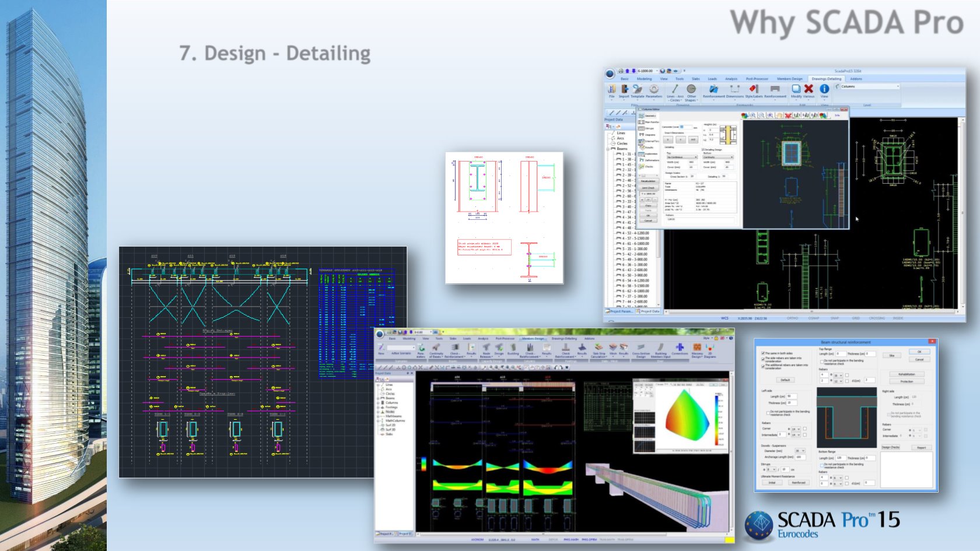Open the Style/Labels red tag icon
This screenshot has height=551, width=980.
click(754, 90)
